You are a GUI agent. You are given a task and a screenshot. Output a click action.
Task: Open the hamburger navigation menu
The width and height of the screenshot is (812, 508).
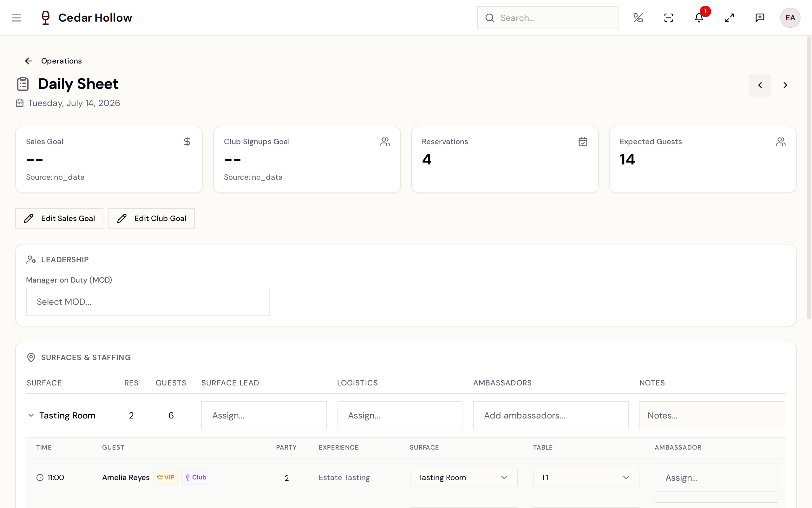(16, 18)
